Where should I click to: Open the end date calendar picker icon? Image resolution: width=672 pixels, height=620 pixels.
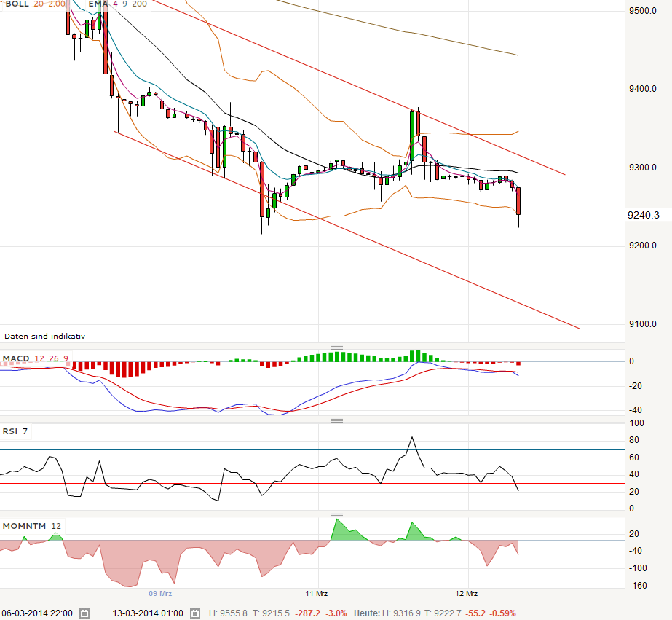[x=195, y=613]
